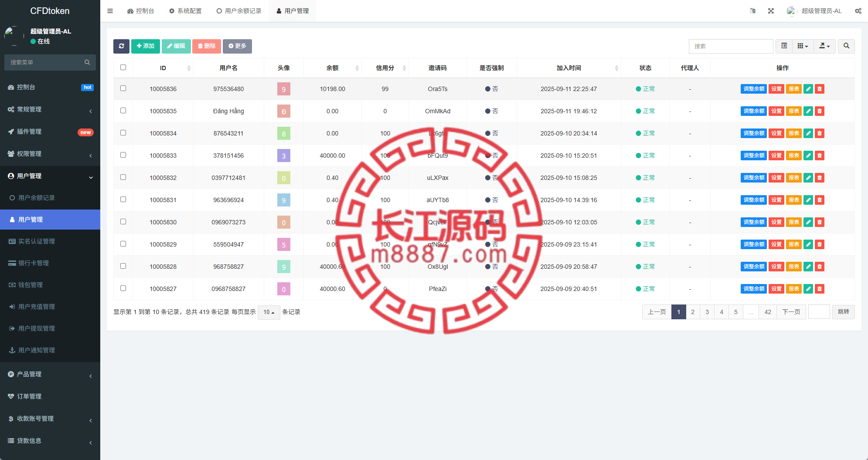Click the table search input field
868x460 pixels.
[x=731, y=46]
